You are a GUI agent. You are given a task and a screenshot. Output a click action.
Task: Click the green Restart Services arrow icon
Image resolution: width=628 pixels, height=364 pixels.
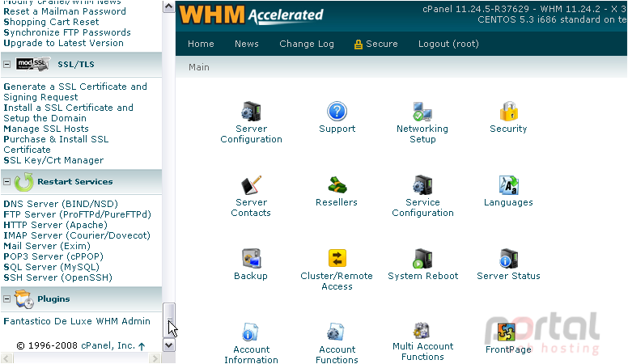[24, 182]
